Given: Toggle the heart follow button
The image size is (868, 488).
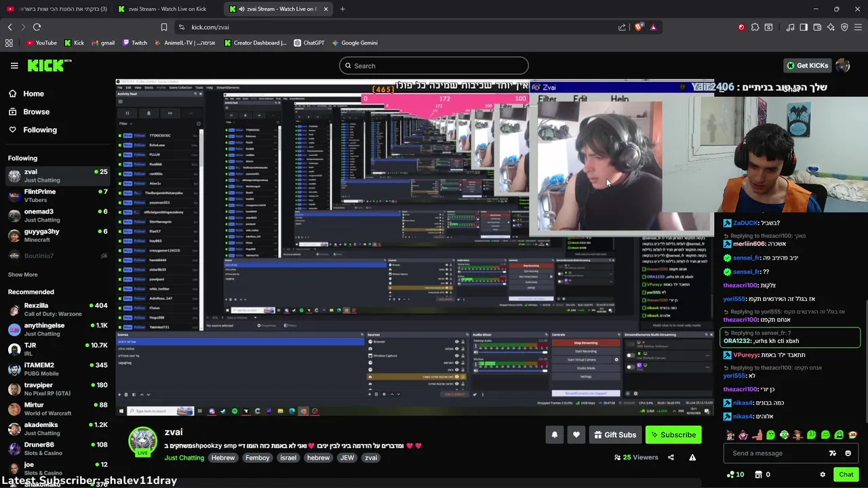Looking at the screenshot, I should (576, 435).
